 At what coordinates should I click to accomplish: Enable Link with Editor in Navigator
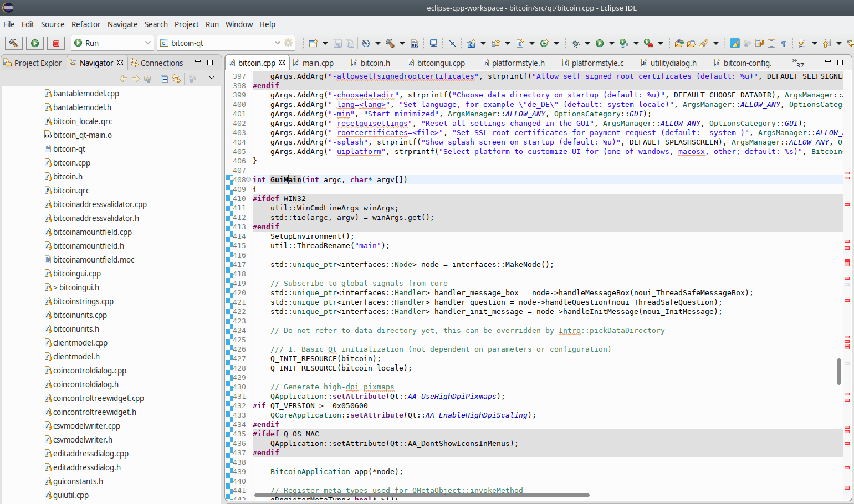pyautogui.click(x=176, y=79)
